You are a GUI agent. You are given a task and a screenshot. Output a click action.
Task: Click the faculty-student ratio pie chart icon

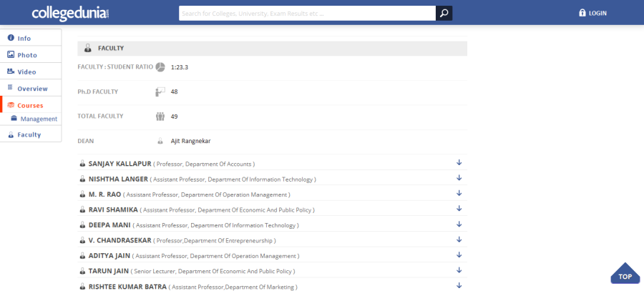pyautogui.click(x=160, y=67)
